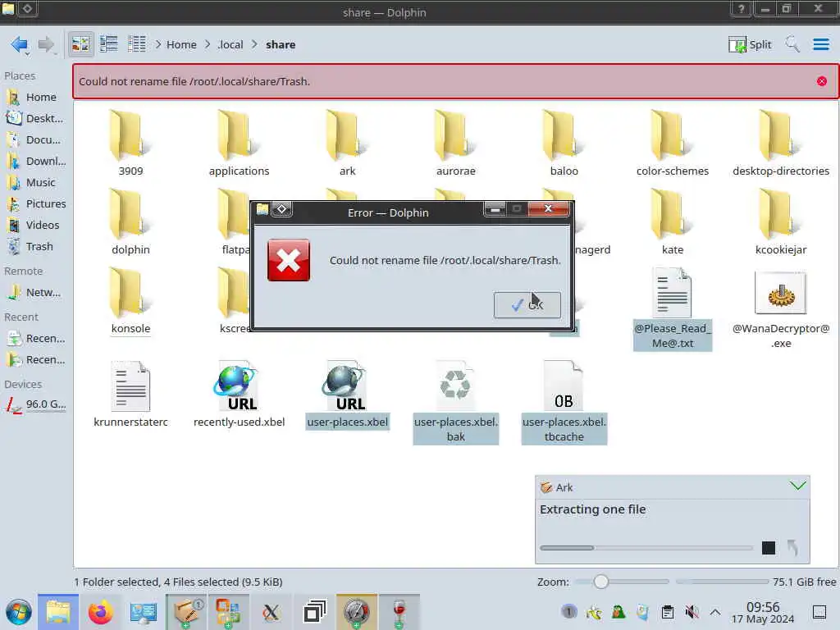The image size is (840, 630).
Task: Navigate to Home breadcrumb
Action: click(x=181, y=44)
